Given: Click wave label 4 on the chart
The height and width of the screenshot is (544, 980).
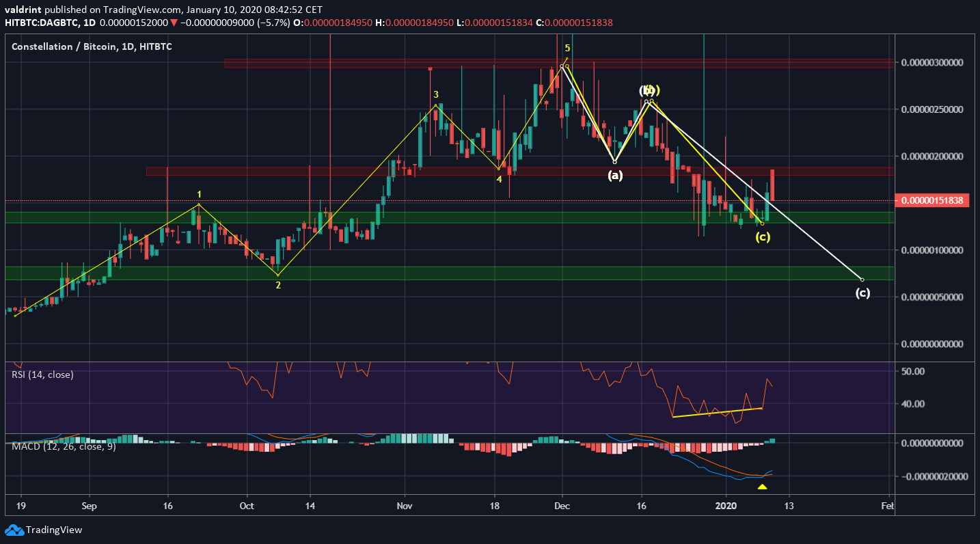Looking at the screenshot, I should (x=499, y=179).
